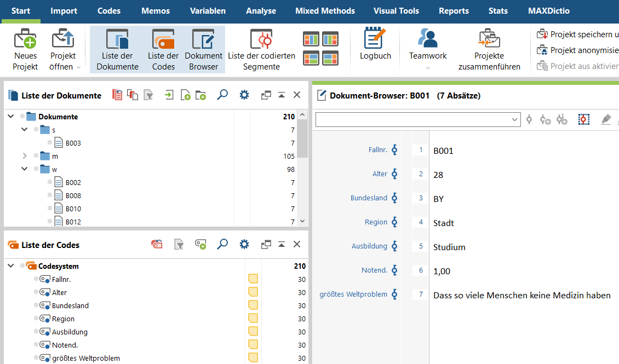Image resolution: width=619 pixels, height=364 pixels.
Task: Collapse the s document group
Action: [x=25, y=129]
